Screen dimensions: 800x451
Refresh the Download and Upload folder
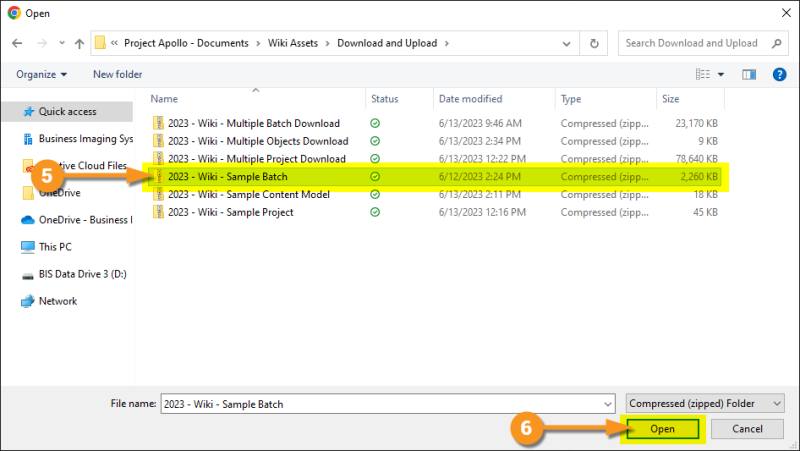click(x=595, y=43)
